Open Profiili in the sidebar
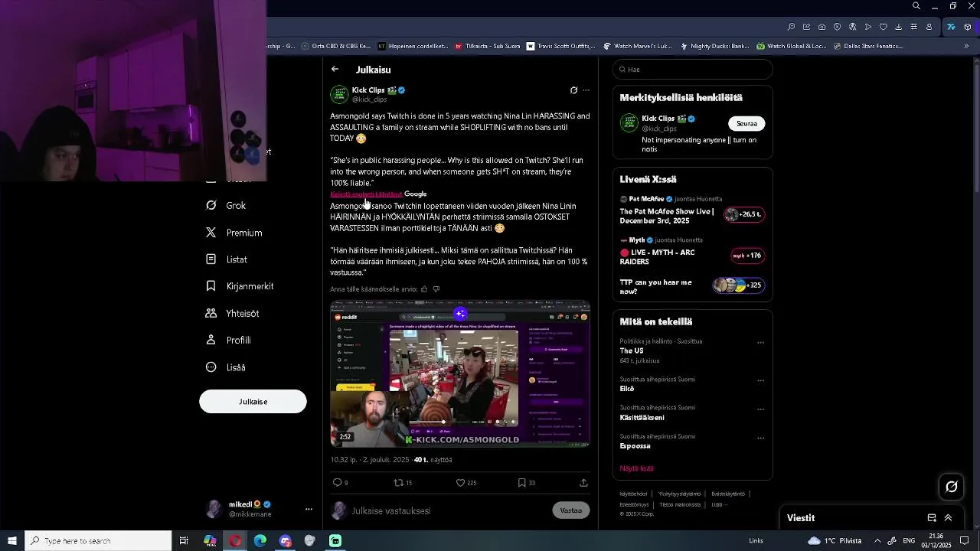The width and height of the screenshot is (980, 551). coord(228,340)
